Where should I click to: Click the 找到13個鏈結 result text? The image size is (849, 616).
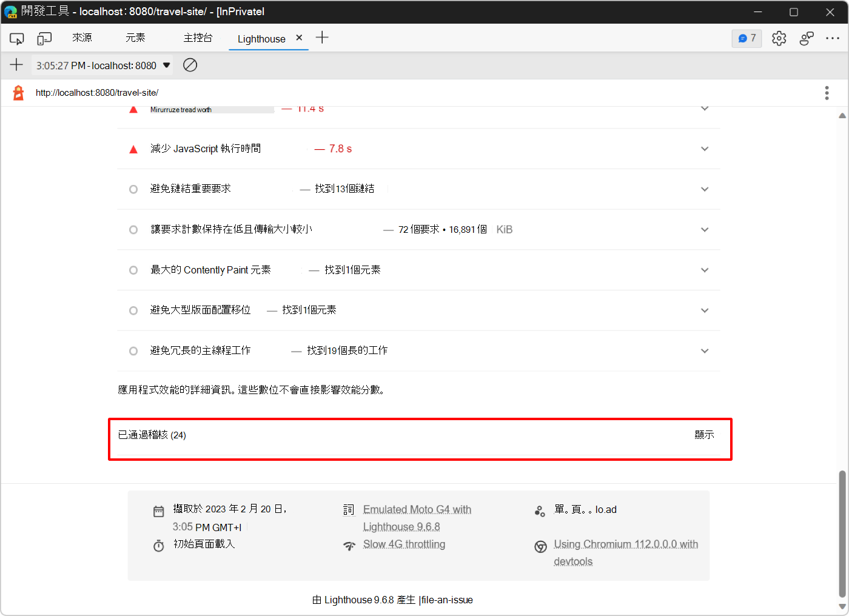coord(344,189)
